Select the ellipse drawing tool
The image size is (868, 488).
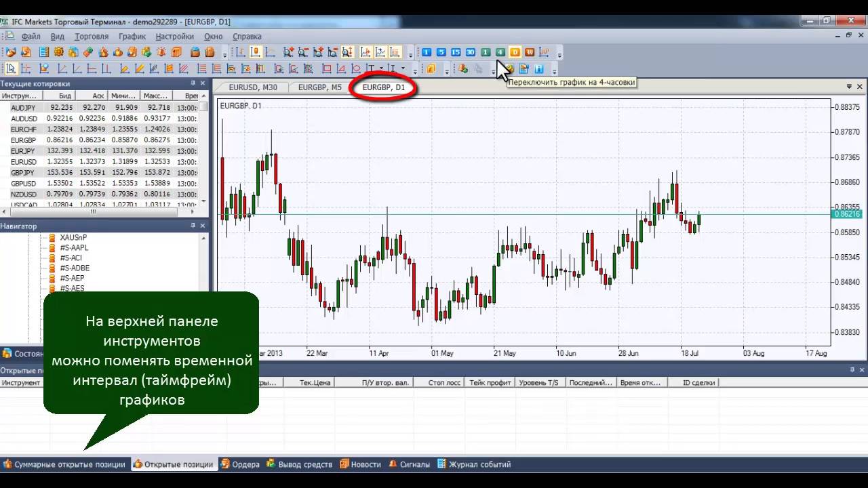click(x=357, y=68)
